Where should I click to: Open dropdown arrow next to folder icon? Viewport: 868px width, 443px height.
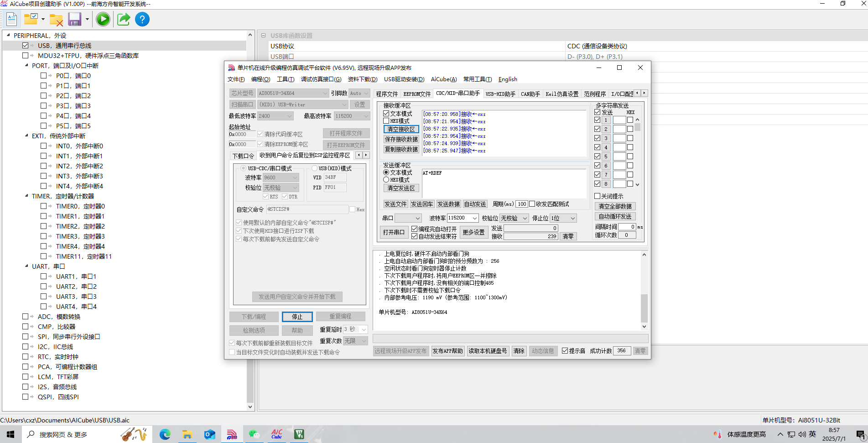43,19
